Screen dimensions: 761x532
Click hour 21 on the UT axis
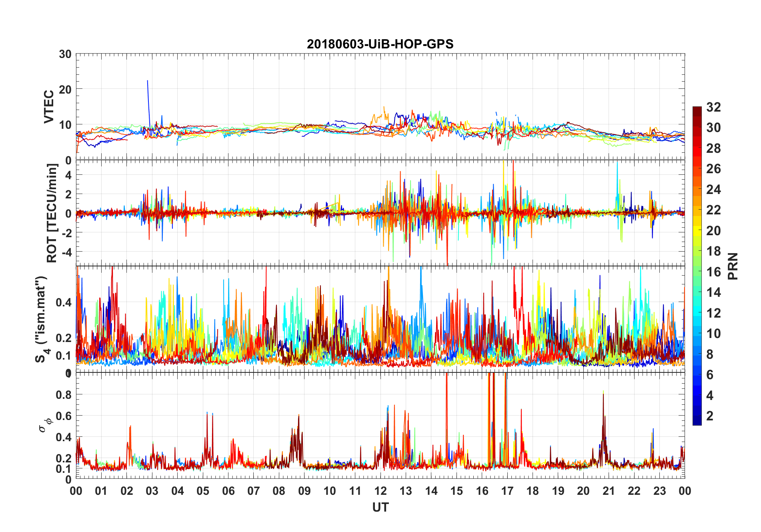pos(609,491)
